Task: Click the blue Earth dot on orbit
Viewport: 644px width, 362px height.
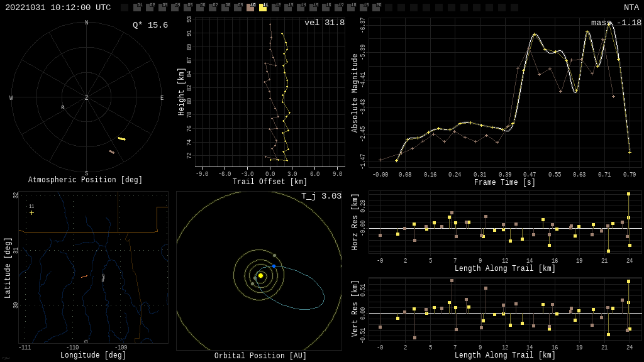Action: (x=274, y=266)
